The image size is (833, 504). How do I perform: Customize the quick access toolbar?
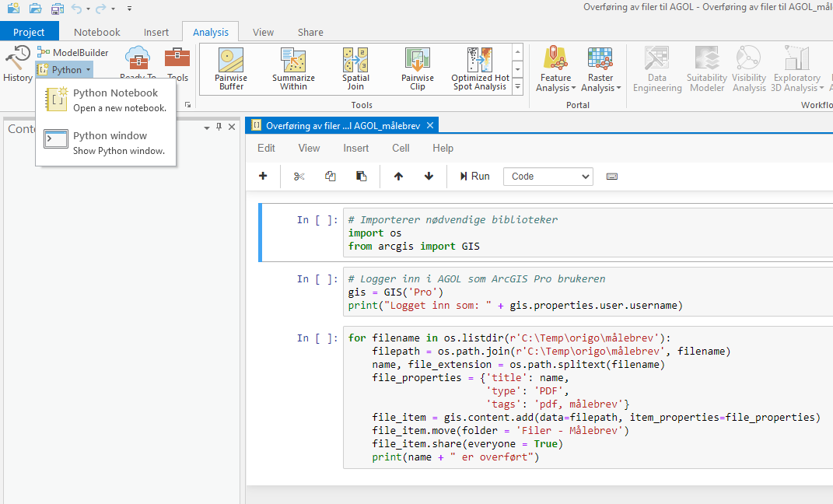click(x=130, y=9)
